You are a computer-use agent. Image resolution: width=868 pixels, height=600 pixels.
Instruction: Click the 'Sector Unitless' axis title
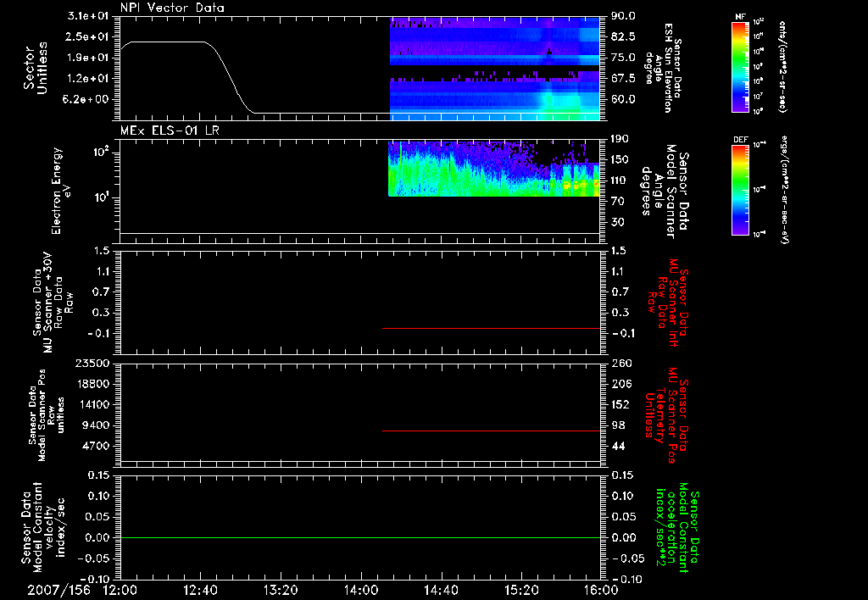[x=36, y=68]
